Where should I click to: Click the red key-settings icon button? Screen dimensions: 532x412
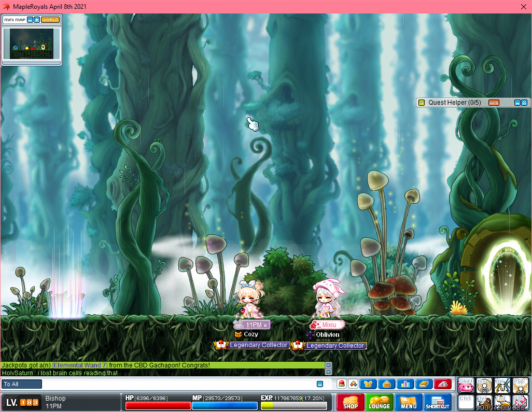click(443, 384)
